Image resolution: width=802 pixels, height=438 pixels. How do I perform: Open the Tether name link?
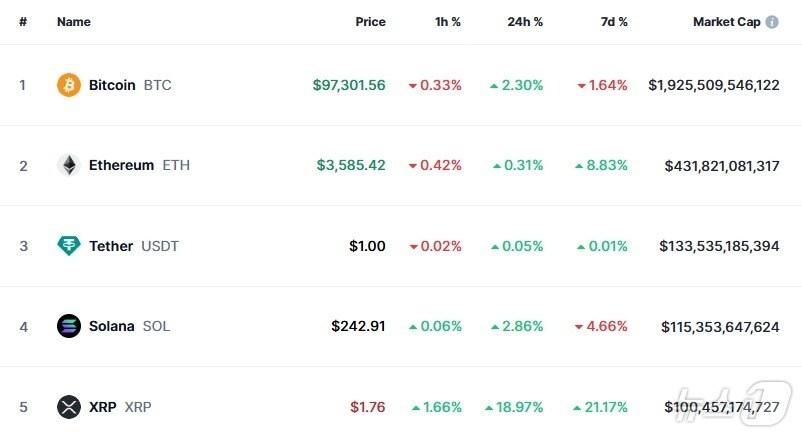pyautogui.click(x=111, y=246)
